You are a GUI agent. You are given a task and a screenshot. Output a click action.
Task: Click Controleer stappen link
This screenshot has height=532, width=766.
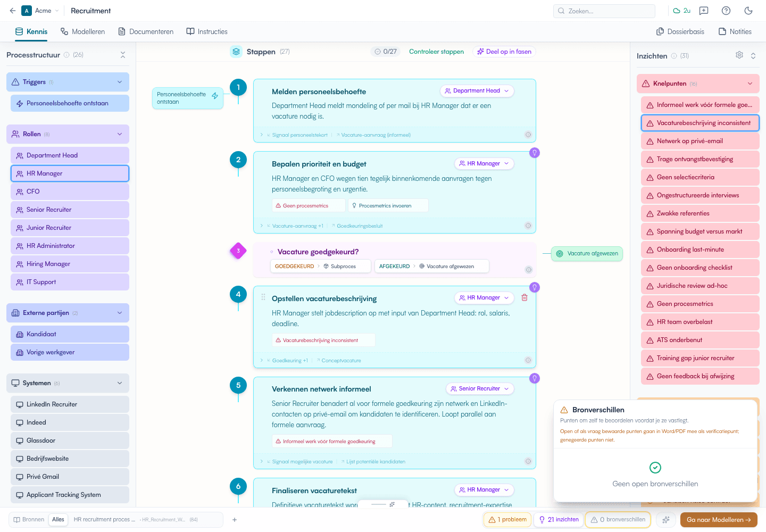tap(436, 52)
